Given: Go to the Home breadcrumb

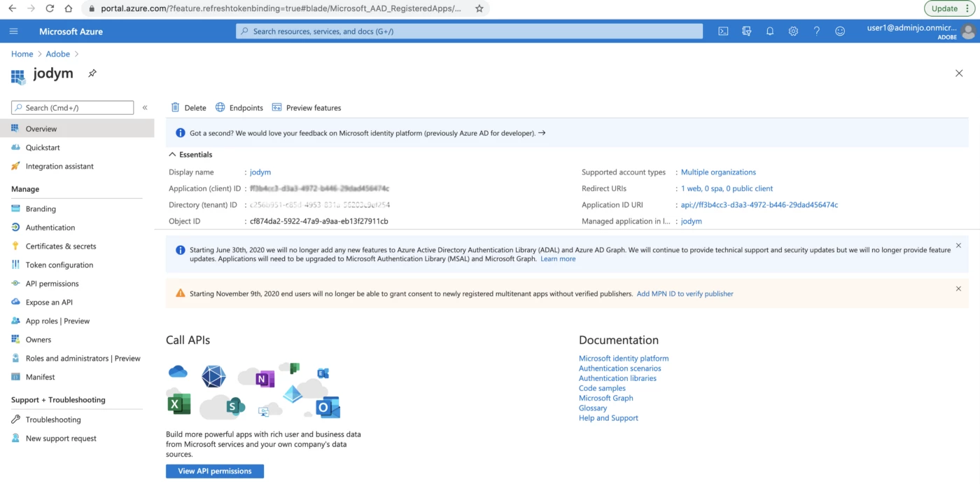Looking at the screenshot, I should [x=22, y=54].
